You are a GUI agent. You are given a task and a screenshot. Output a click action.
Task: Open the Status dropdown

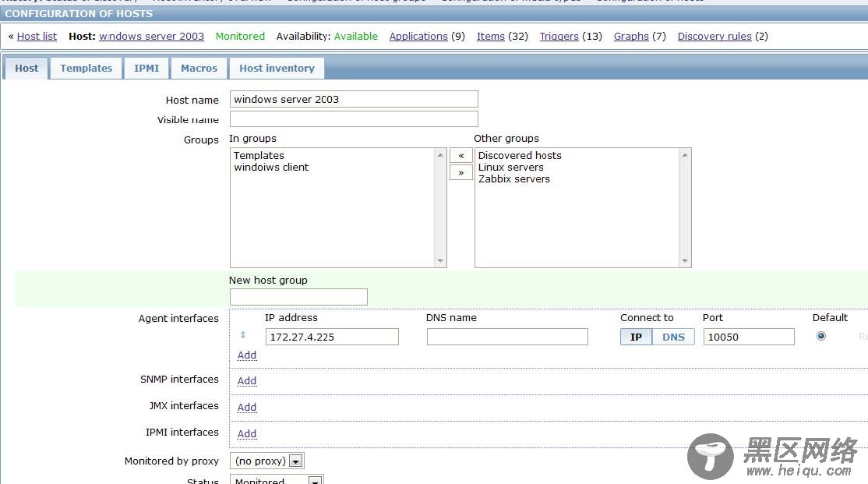277,480
